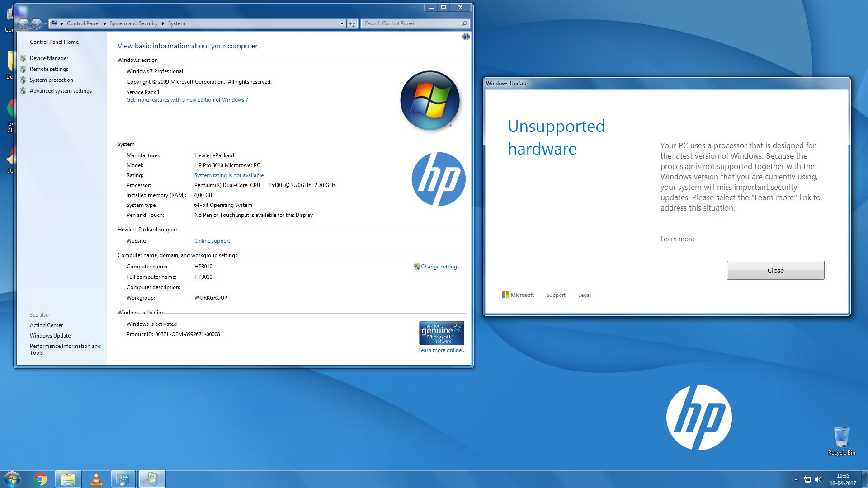868x488 pixels.
Task: Click the refresh button beside address bar
Action: coord(352,23)
